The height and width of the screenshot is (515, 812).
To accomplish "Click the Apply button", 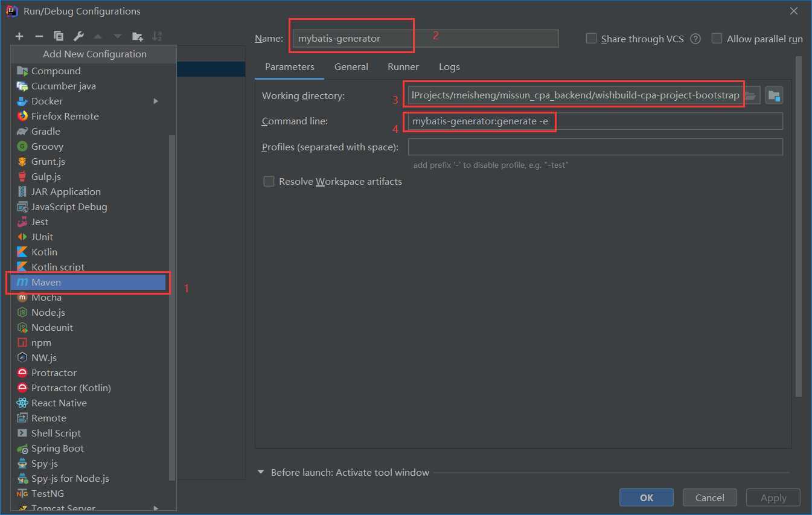I will coord(773,497).
